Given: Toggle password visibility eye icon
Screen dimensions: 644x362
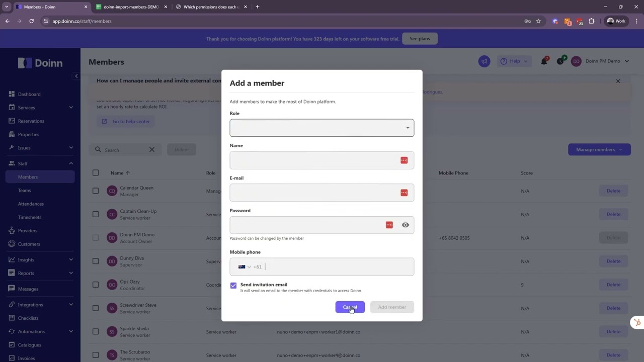Looking at the screenshot, I should [405, 225].
